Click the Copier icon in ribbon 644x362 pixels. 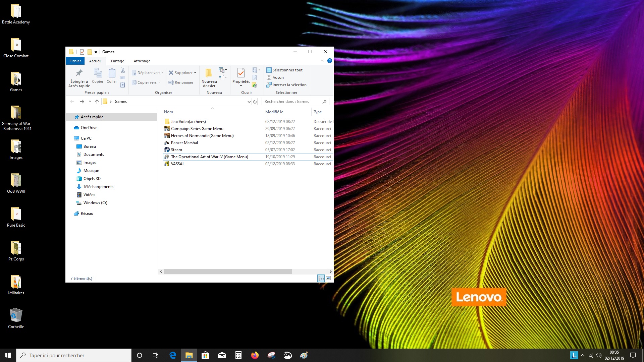coord(98,73)
